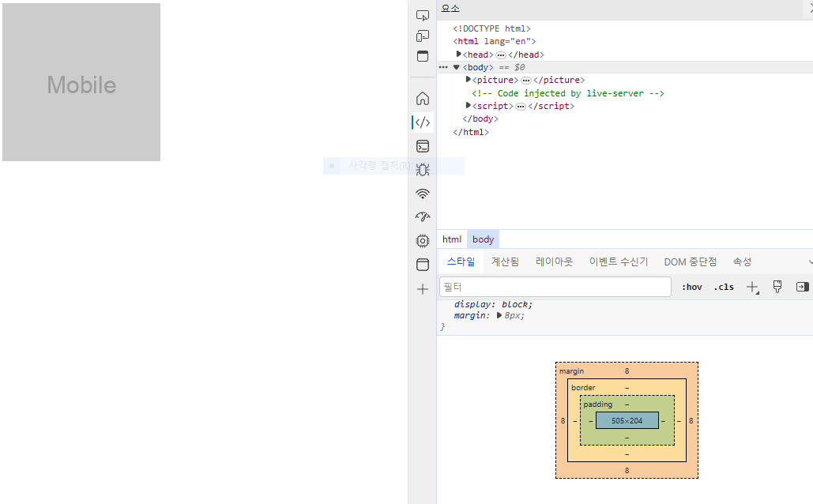Toggle :hov element state panel
This screenshot has height=504, width=813.
(691, 287)
